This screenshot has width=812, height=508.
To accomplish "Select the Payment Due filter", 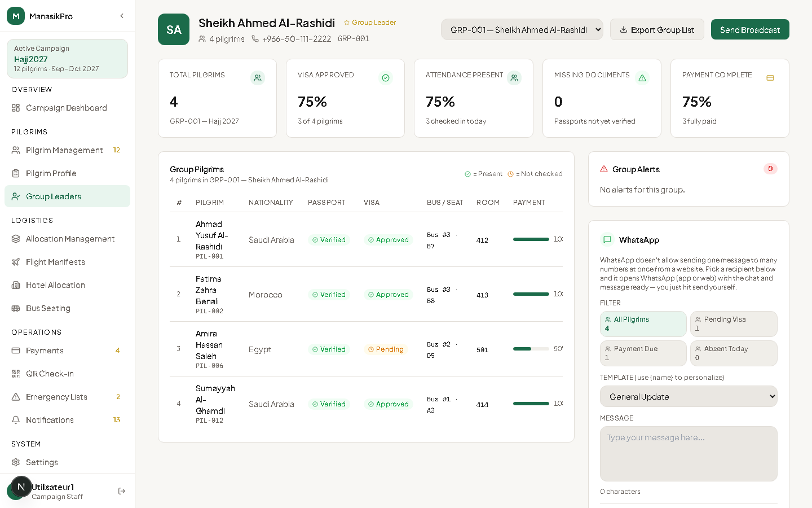I will (643, 353).
